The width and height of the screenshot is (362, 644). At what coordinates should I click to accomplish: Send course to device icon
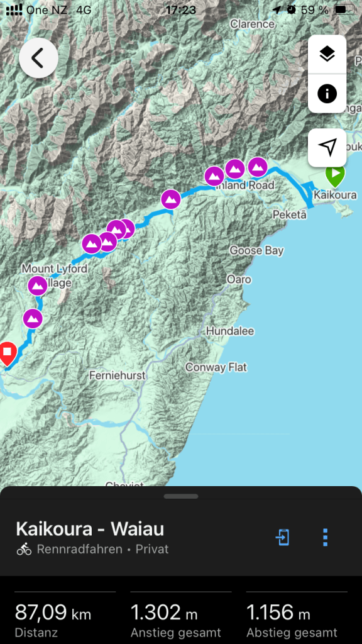click(x=283, y=537)
